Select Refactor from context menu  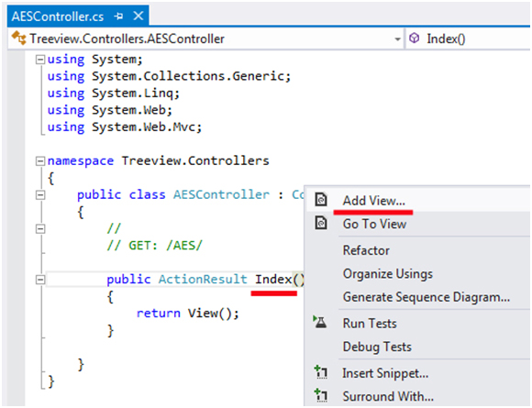366,250
